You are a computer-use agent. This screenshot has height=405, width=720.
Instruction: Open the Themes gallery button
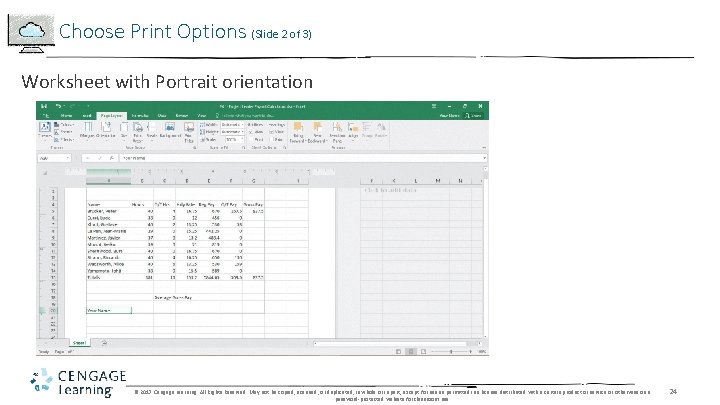[45, 130]
